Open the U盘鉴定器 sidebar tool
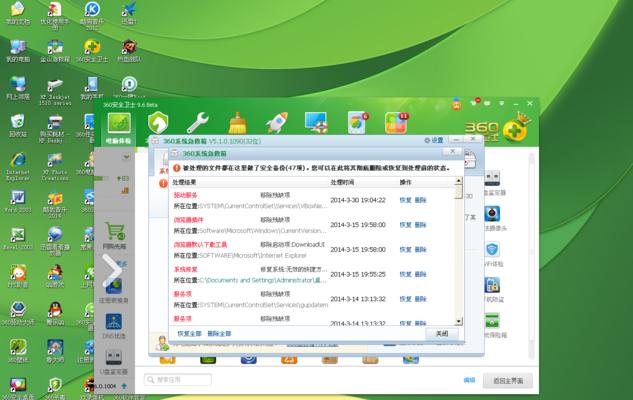 (114, 362)
